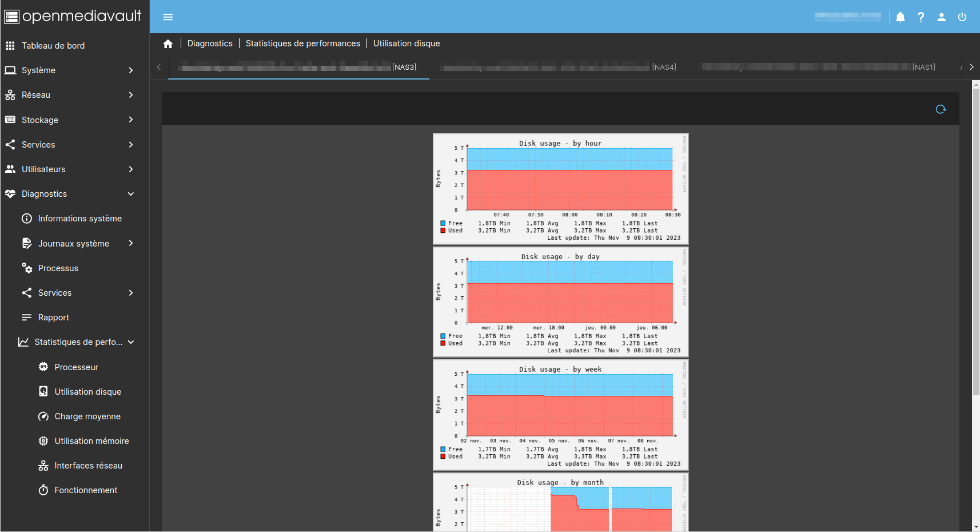Screen dimensions: 980x532
Task: Click the help question mark icon
Action: (x=921, y=17)
